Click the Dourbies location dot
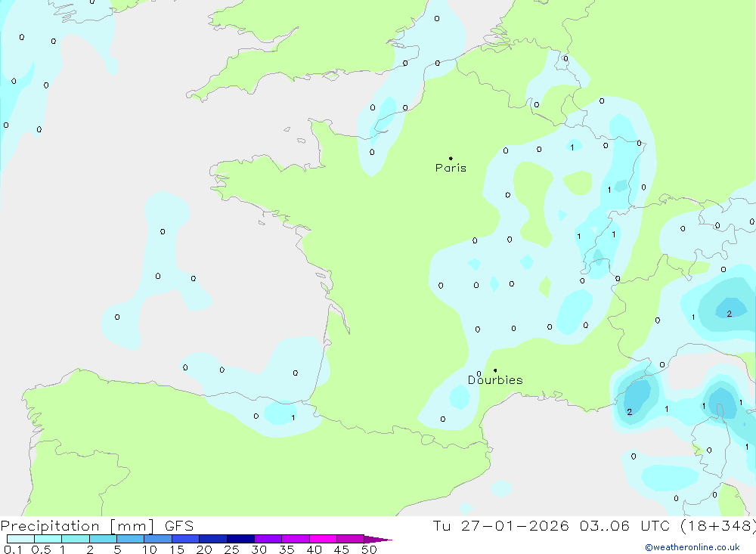Viewport: 756px width, 554px height. pyautogui.click(x=495, y=370)
